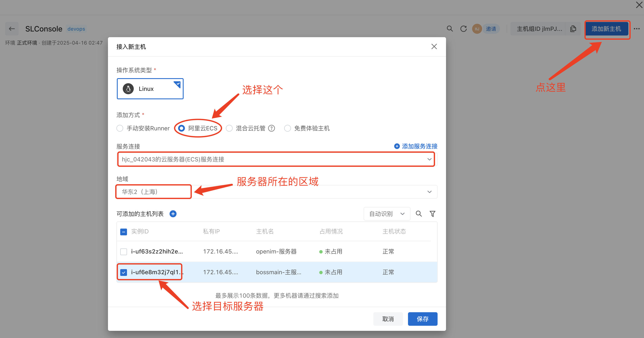Click the 主机组ID jlmPJ... label

[539, 29]
